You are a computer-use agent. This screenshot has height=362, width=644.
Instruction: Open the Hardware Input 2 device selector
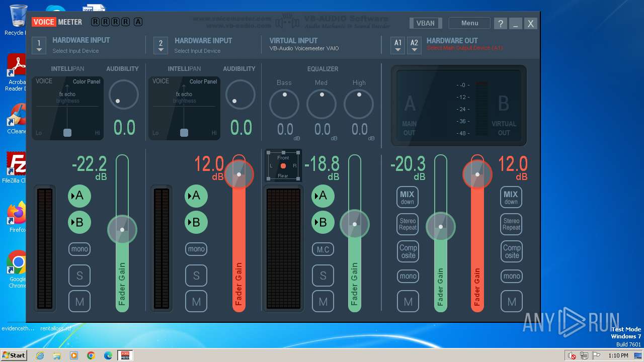(160, 45)
